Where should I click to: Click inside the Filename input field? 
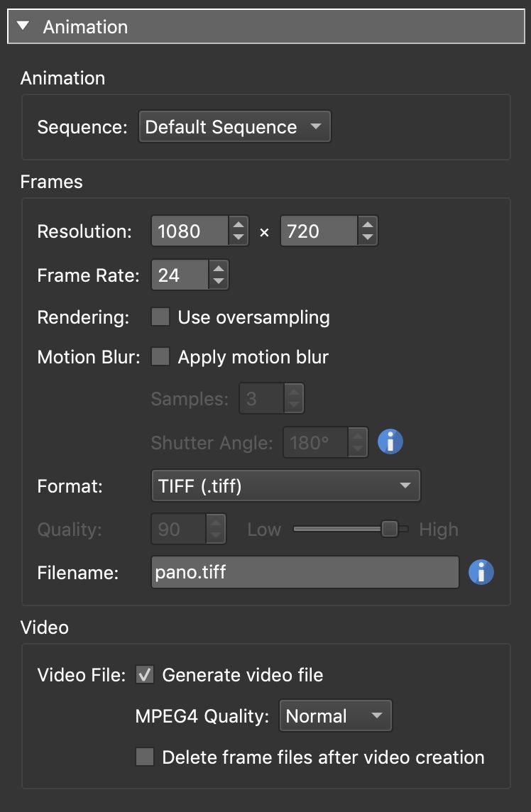tap(305, 571)
